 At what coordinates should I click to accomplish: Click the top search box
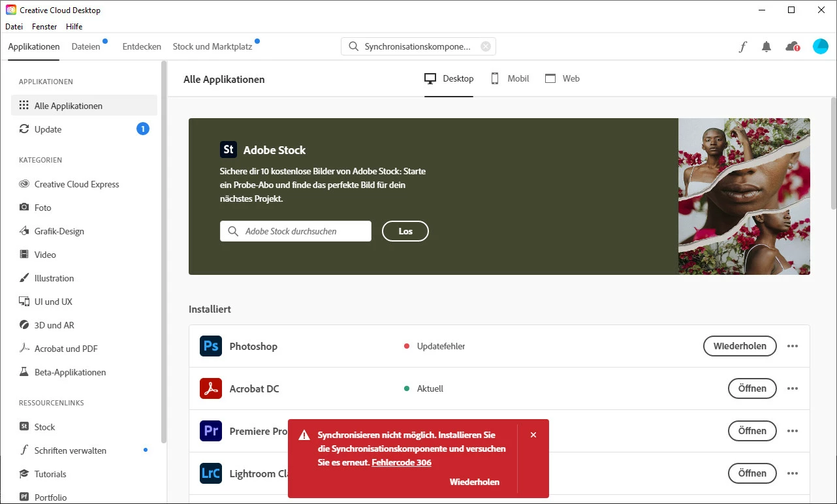click(419, 46)
